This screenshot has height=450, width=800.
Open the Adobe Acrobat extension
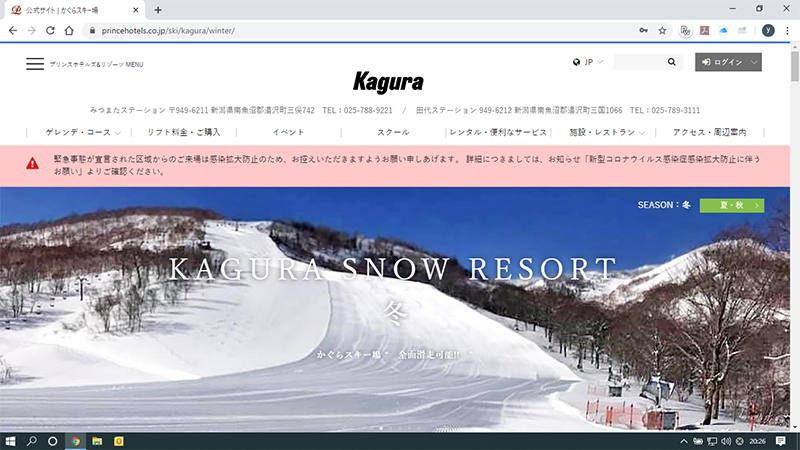pos(705,31)
